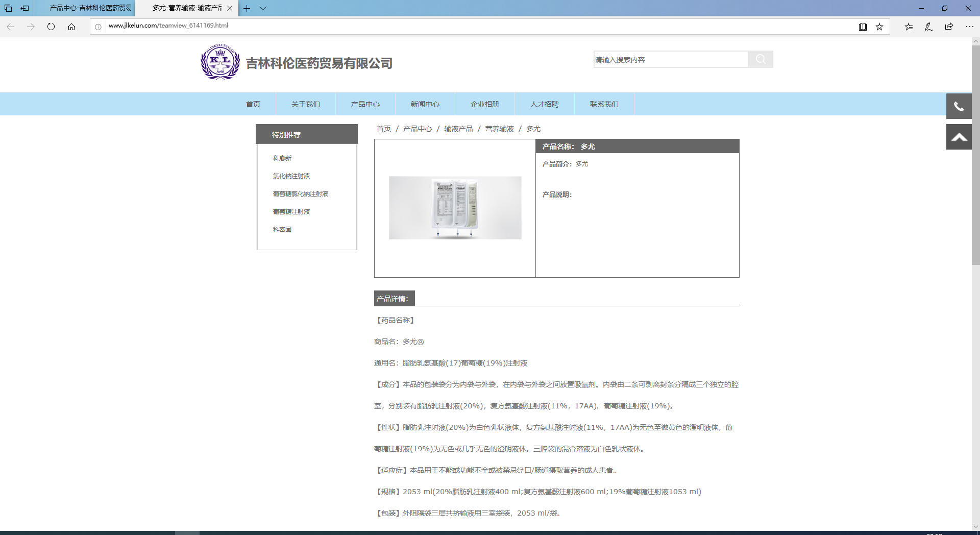Focus the site search input field
This screenshot has width=980, height=535.
point(671,59)
